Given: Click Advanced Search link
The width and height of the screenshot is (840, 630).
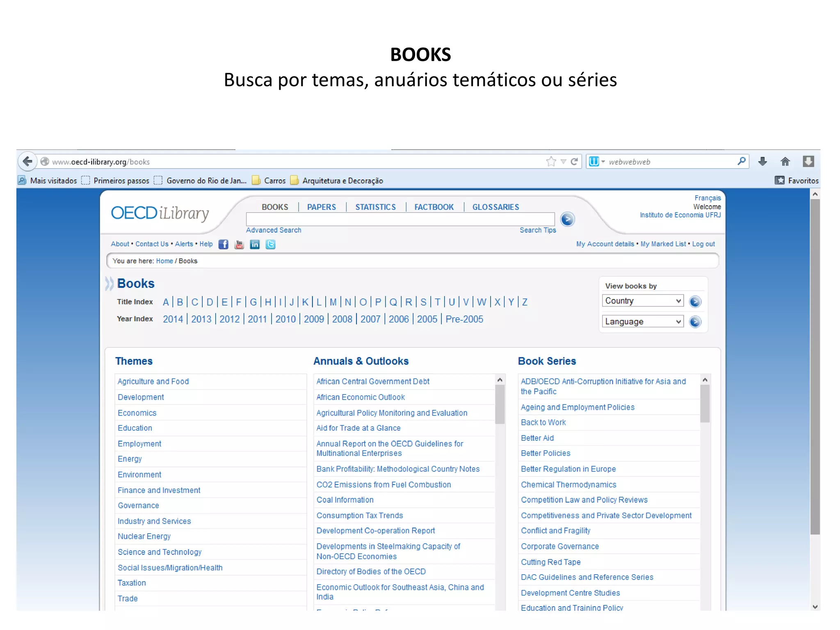Looking at the screenshot, I should 274,230.
